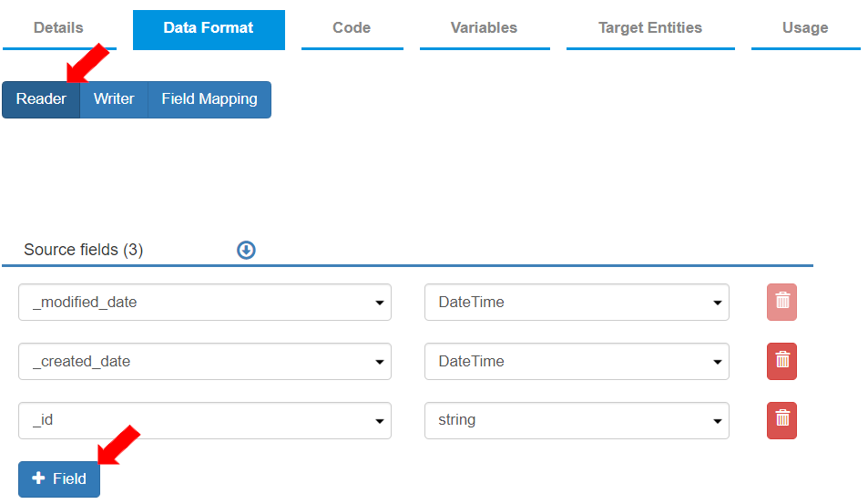Click trash icon for _created_date row
The image size is (868, 504).
[781, 362]
